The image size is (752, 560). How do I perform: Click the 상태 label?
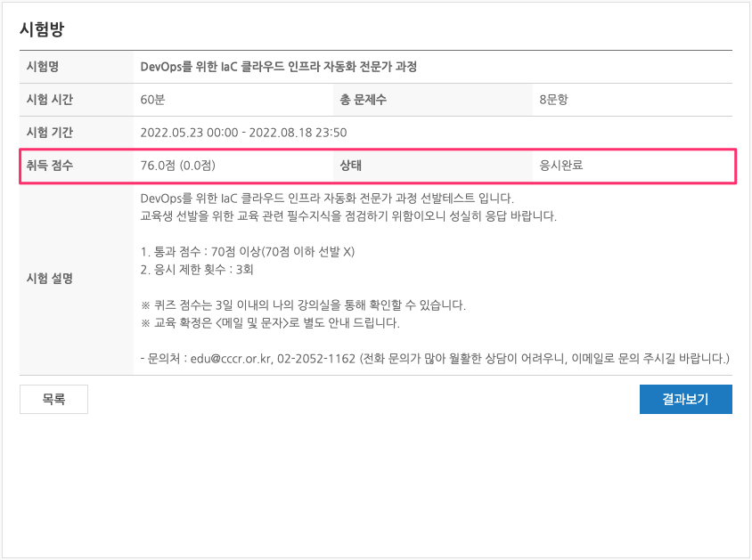(351, 166)
